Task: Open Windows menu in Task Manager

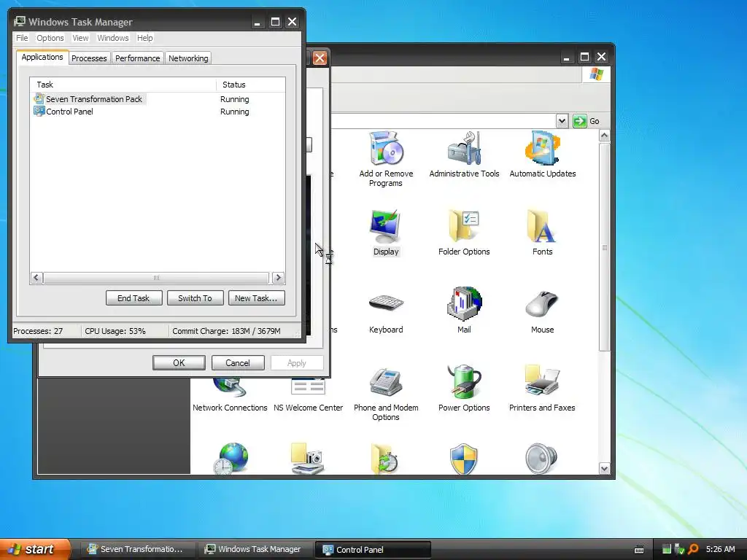Action: point(113,38)
